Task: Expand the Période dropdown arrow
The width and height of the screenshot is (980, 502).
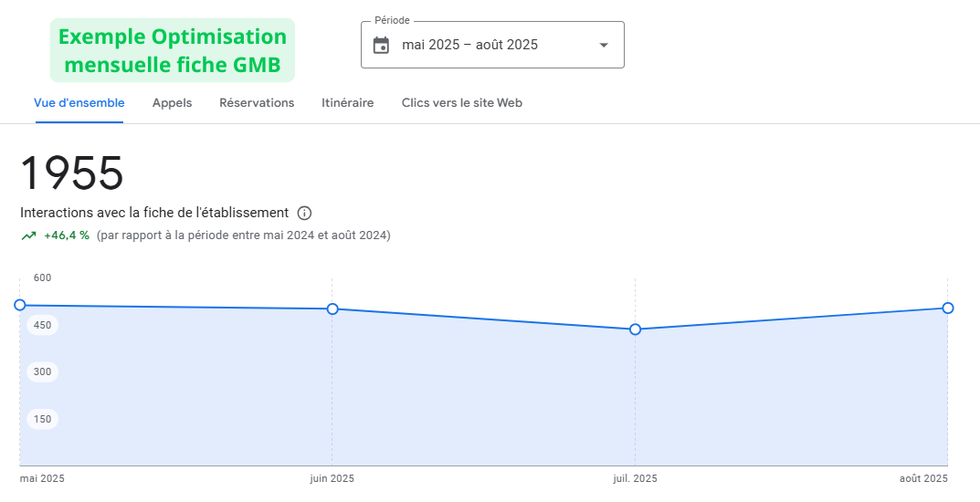Action: (x=603, y=45)
